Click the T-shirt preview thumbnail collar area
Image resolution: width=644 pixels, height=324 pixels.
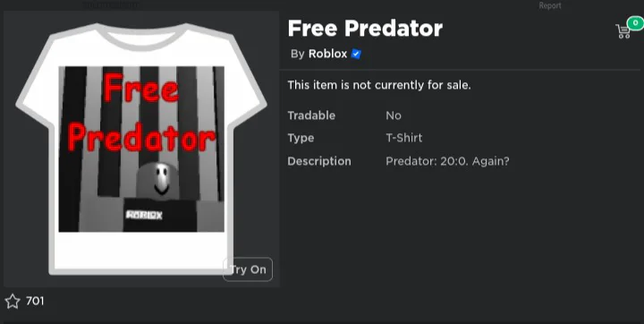pyautogui.click(x=141, y=36)
